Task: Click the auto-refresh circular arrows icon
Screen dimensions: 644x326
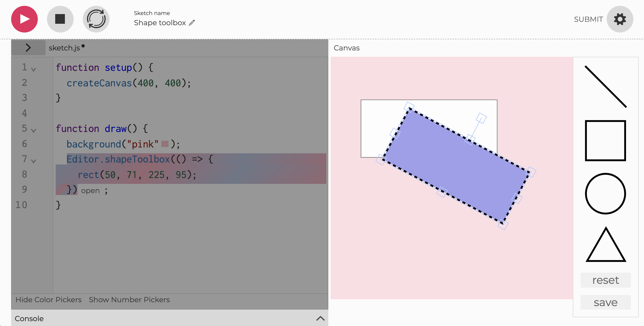Action: click(x=96, y=19)
